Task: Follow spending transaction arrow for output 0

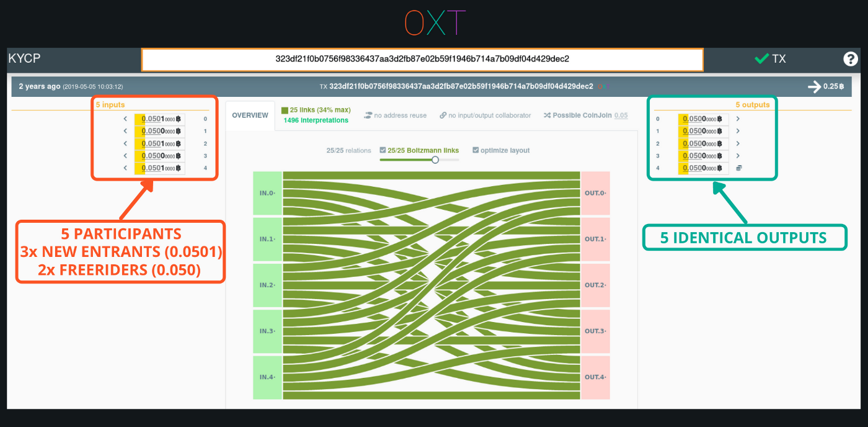Action: [x=738, y=119]
